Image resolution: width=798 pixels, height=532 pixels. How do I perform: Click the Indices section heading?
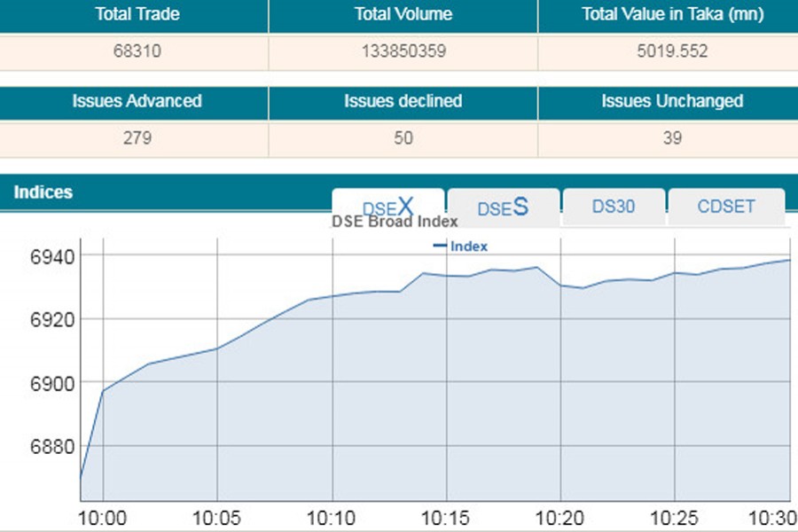pyautogui.click(x=43, y=192)
